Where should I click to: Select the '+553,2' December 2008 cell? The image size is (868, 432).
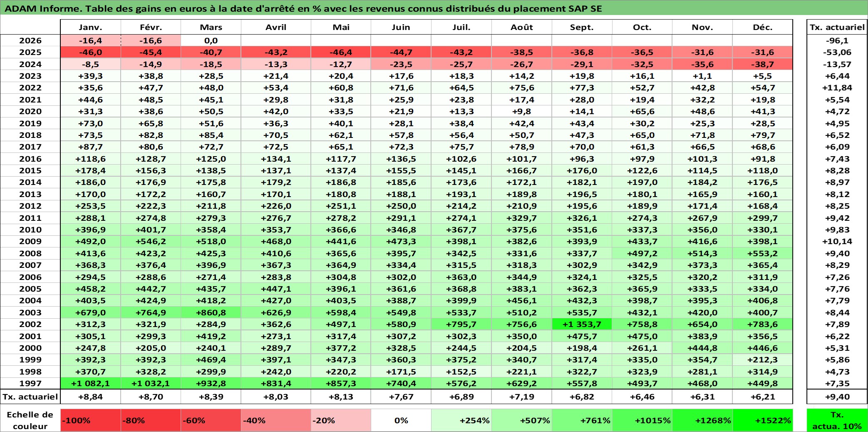click(763, 253)
